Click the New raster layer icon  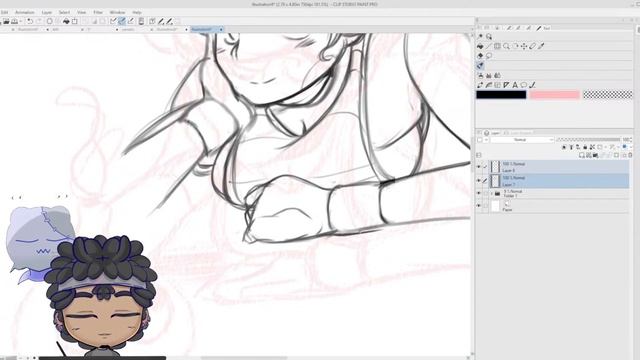tap(582, 155)
